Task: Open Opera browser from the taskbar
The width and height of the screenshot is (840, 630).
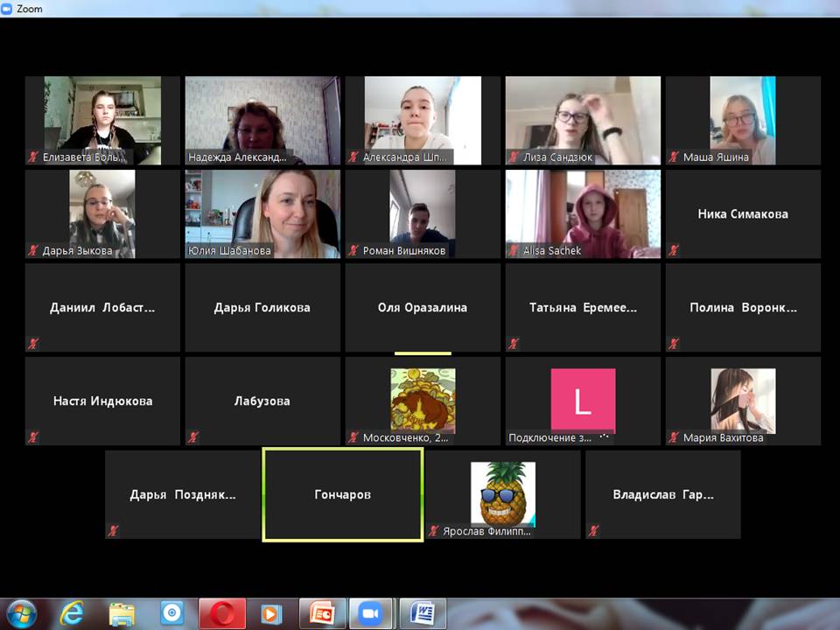Action: (222, 613)
